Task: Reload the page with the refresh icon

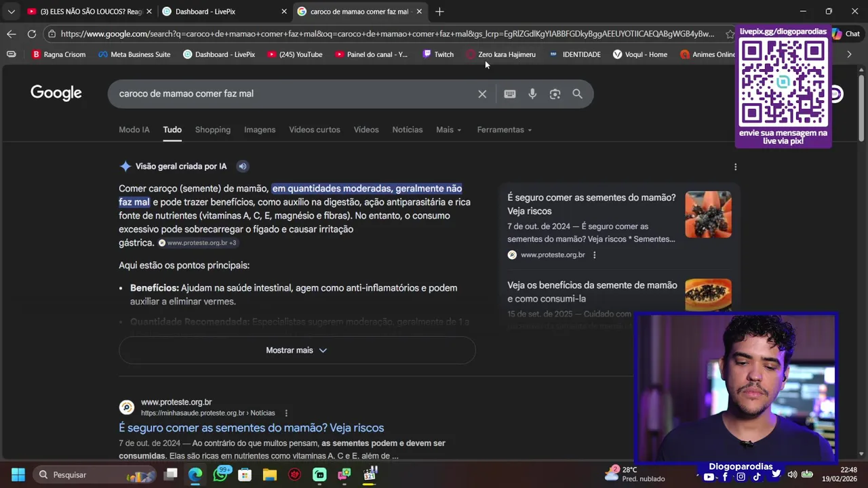Action: (x=32, y=34)
